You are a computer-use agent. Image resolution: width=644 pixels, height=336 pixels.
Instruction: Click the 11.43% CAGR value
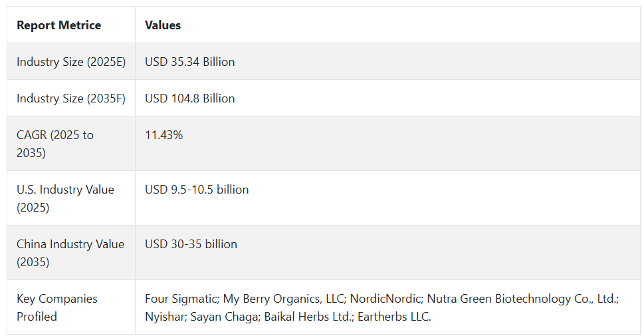pyautogui.click(x=164, y=135)
